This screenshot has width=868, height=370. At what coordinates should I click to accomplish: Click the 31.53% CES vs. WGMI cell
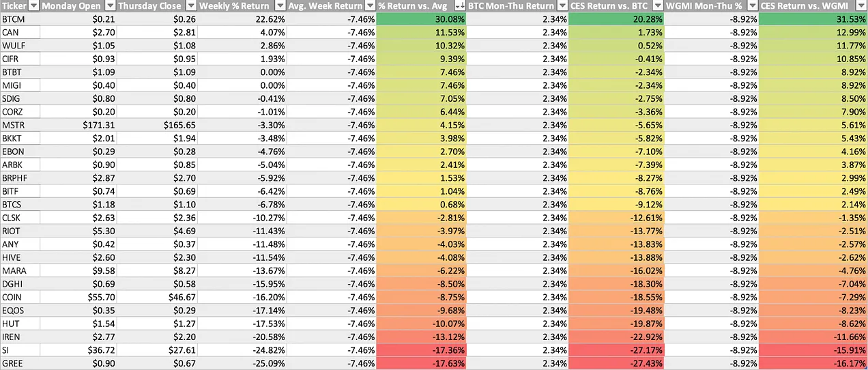click(x=813, y=19)
